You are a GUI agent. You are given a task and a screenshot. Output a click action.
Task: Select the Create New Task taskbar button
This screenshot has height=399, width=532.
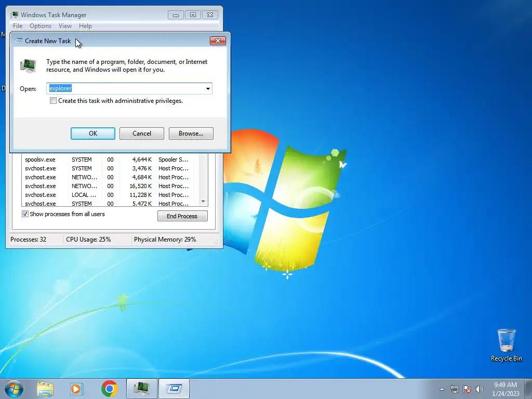pyautogui.click(x=174, y=389)
